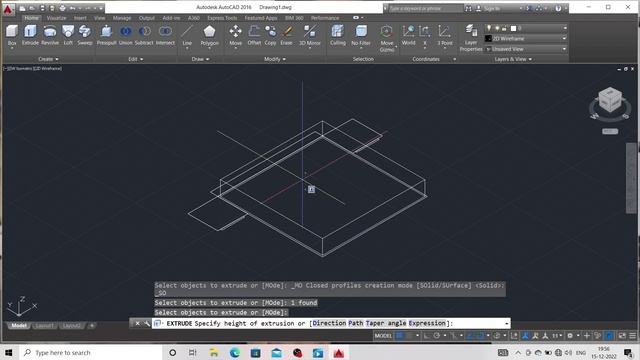Toggle ortho mode in status bar
The width and height of the screenshot is (640, 360).
click(427, 336)
